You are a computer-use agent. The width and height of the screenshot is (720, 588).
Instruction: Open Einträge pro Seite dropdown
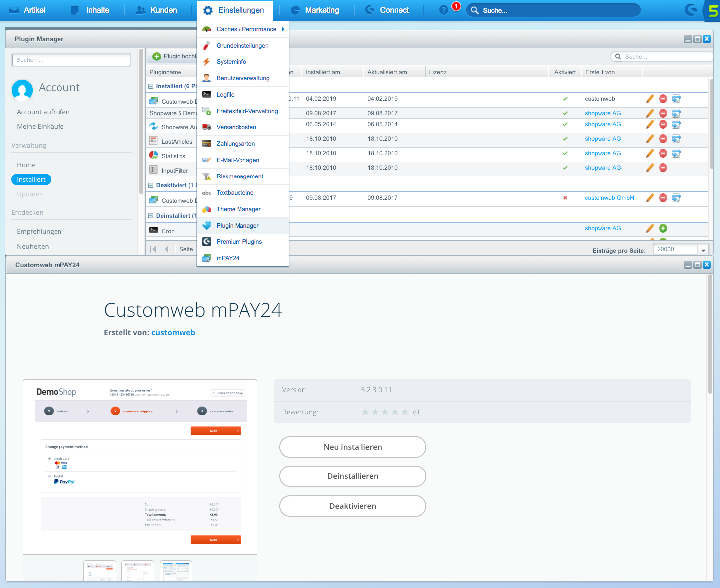click(x=703, y=250)
